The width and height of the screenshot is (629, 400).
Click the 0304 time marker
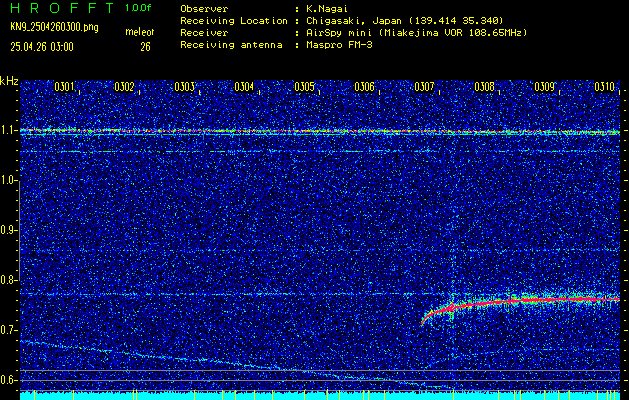[x=244, y=87]
